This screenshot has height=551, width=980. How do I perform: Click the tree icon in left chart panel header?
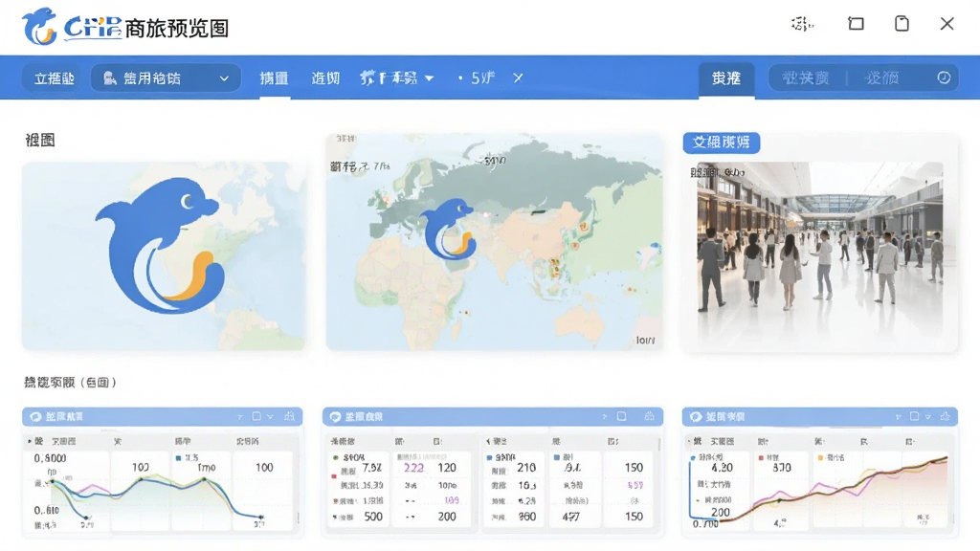click(289, 416)
